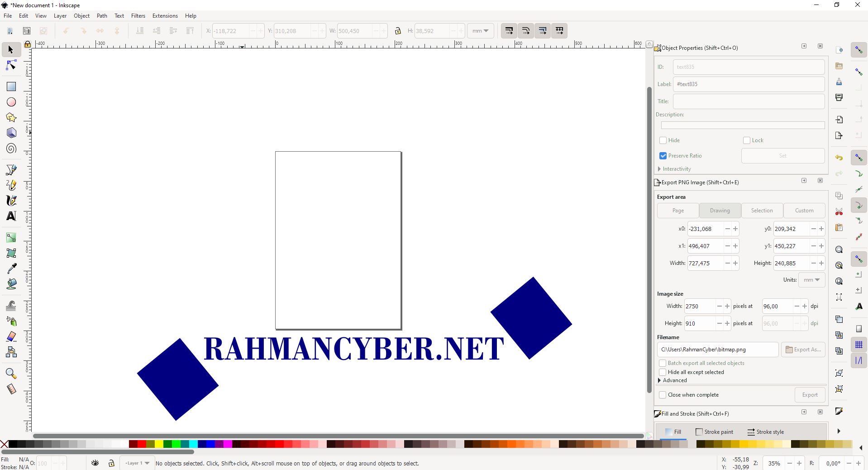Switch to the Stroke paint tab

pyautogui.click(x=714, y=432)
